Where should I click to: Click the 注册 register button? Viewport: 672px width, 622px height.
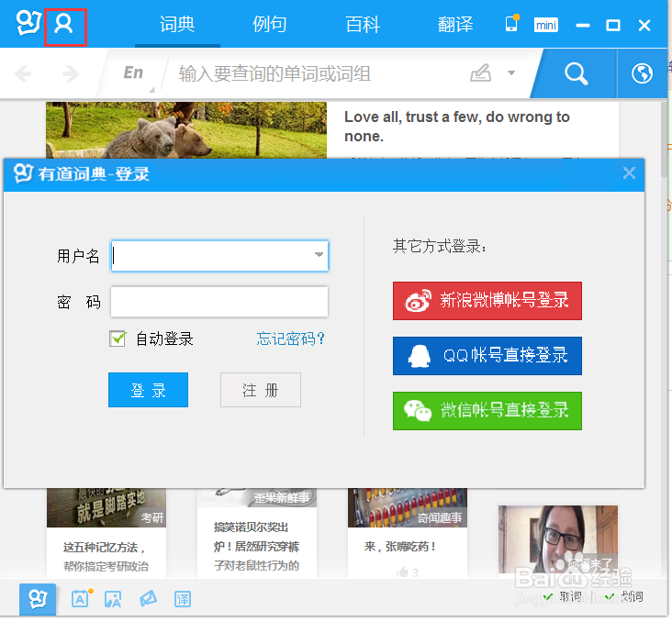[x=261, y=390]
